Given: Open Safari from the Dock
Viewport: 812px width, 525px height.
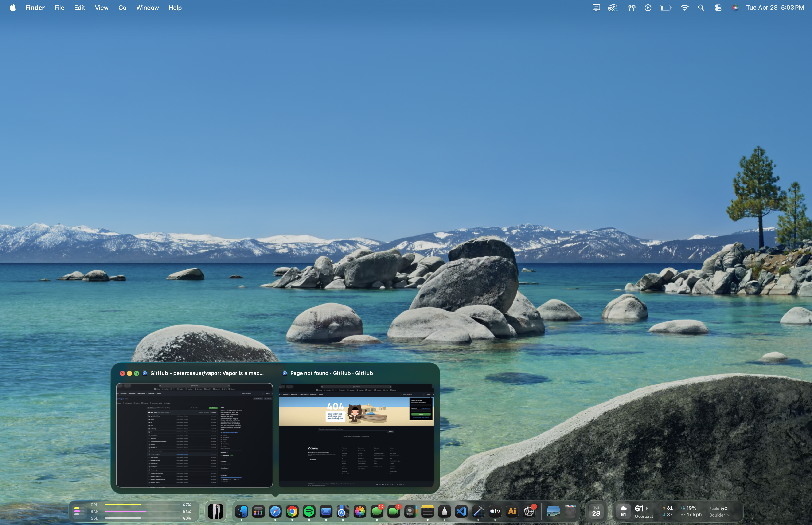Looking at the screenshot, I should [275, 511].
